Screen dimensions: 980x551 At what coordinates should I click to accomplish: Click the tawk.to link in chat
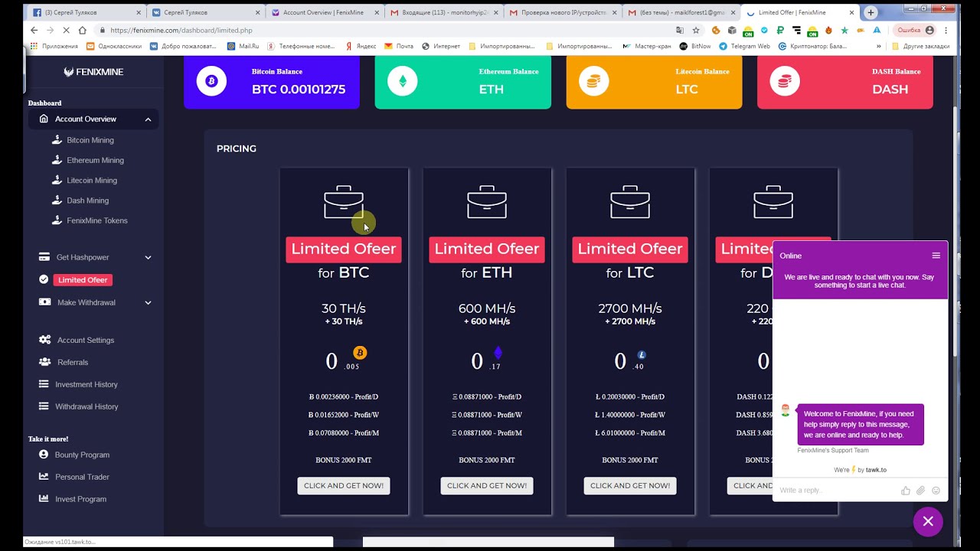coord(875,470)
